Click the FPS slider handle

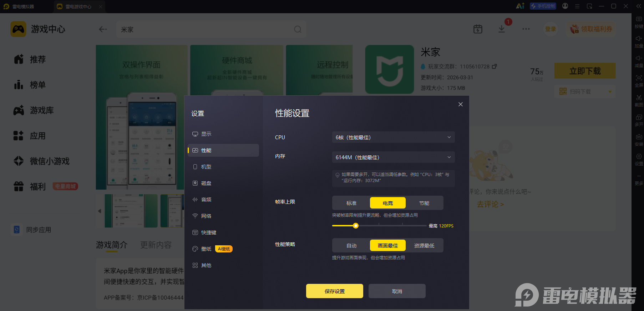(x=356, y=226)
